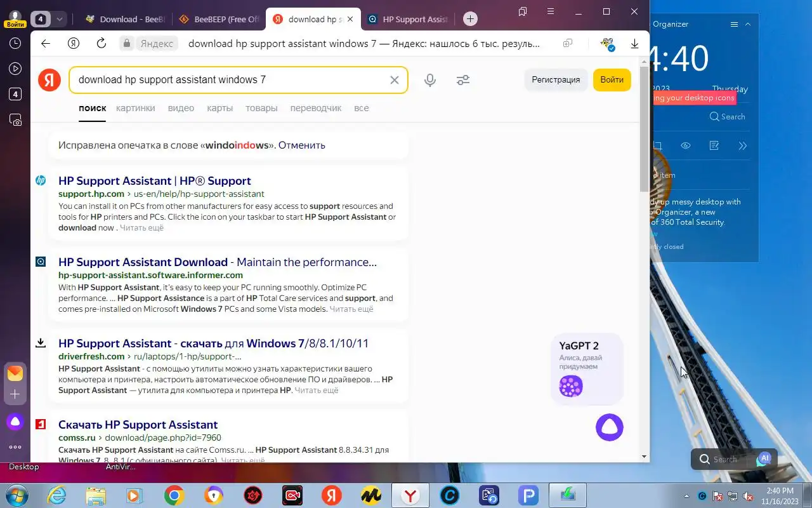The width and height of the screenshot is (812, 508).
Task: Select the видео search category
Action: tap(181, 108)
